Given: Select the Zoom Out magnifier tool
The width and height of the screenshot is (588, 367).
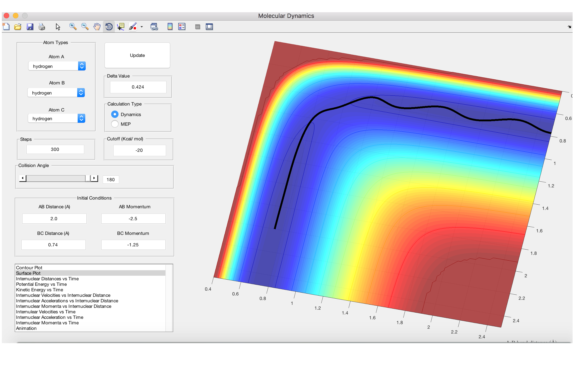Looking at the screenshot, I should (85, 27).
